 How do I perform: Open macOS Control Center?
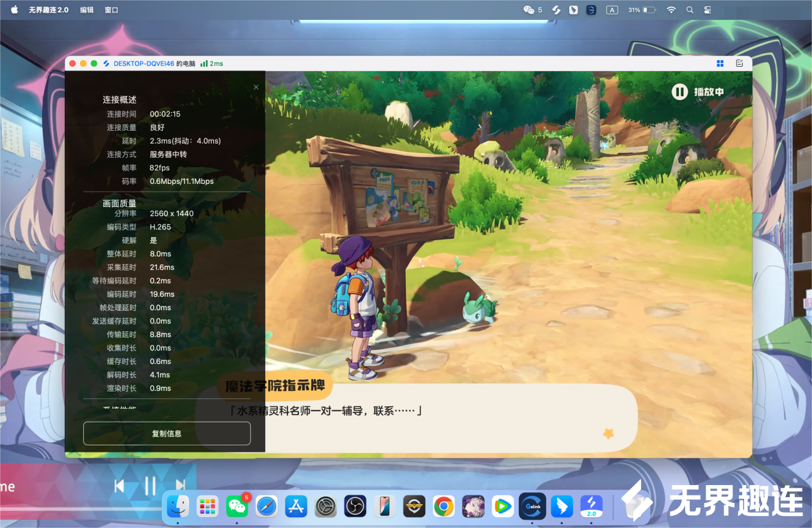(x=708, y=10)
